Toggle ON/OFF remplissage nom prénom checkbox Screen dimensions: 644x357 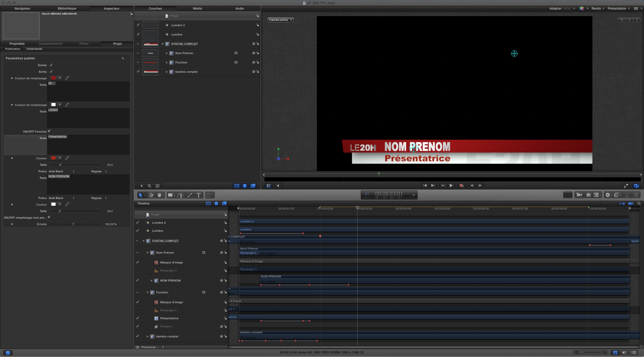point(49,217)
